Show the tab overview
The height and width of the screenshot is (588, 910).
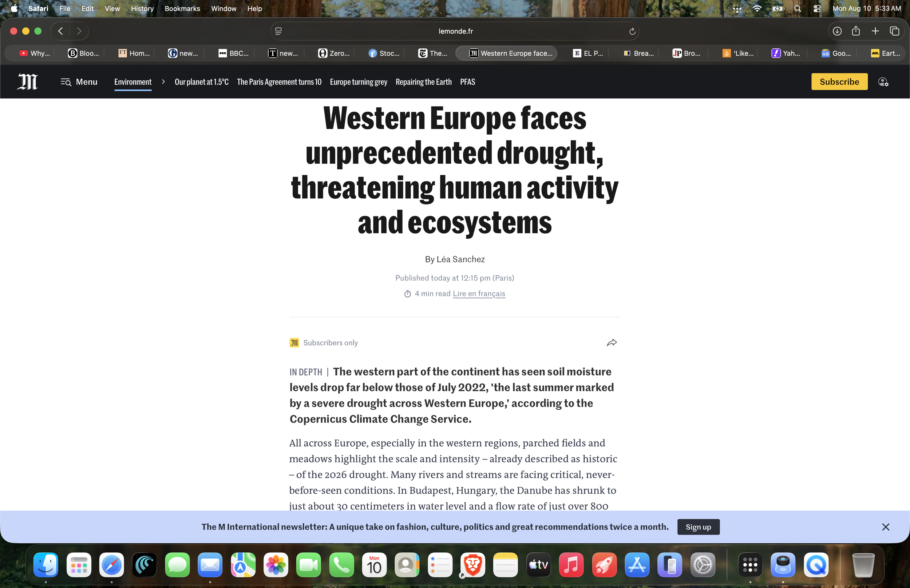pyautogui.click(x=894, y=31)
